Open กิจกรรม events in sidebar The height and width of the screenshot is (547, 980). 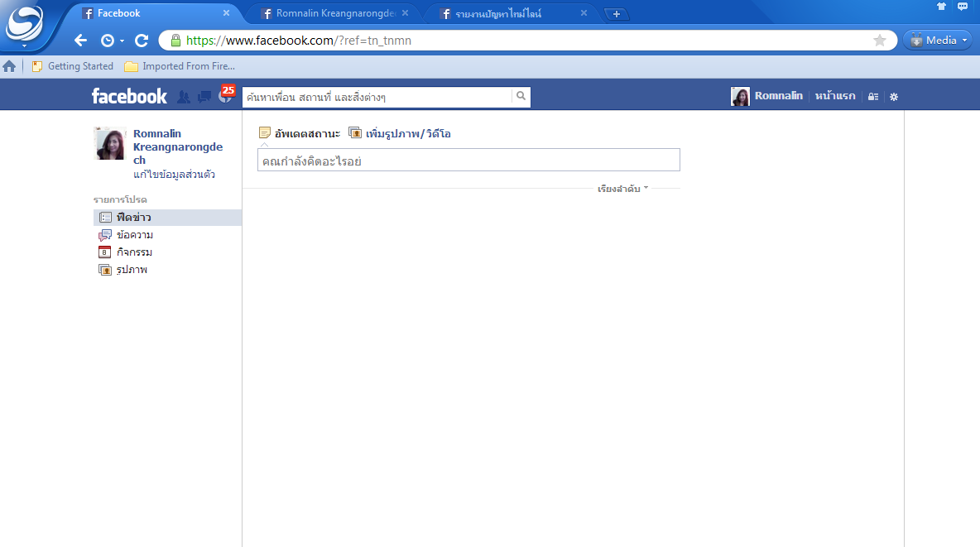click(x=134, y=252)
